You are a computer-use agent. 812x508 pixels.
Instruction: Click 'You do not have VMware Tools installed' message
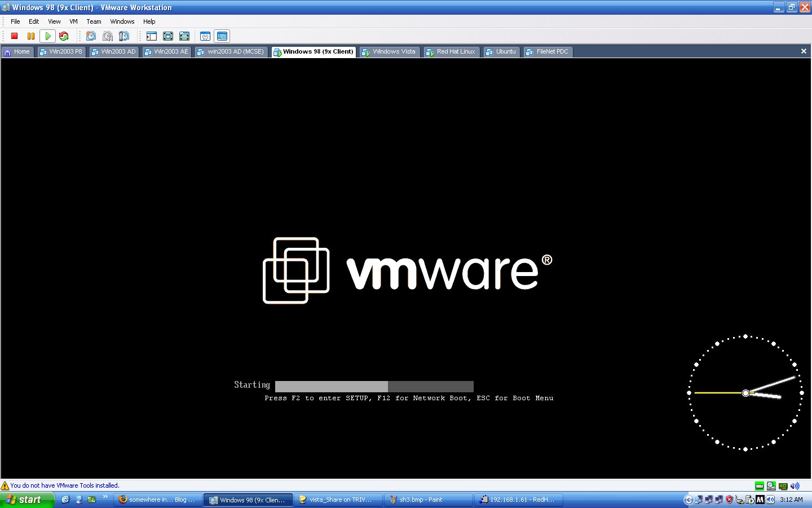pyautogui.click(x=65, y=485)
